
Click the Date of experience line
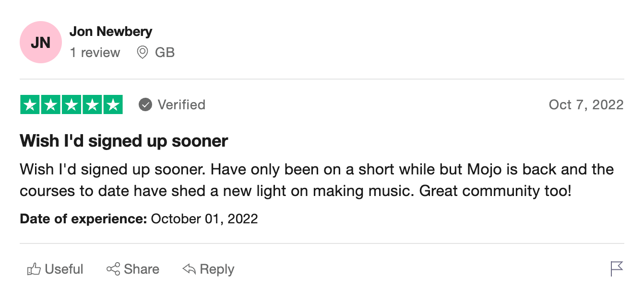(139, 219)
